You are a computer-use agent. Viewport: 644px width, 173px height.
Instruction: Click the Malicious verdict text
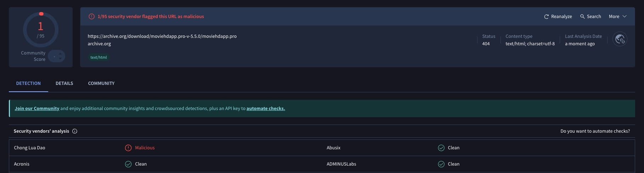[x=145, y=148]
